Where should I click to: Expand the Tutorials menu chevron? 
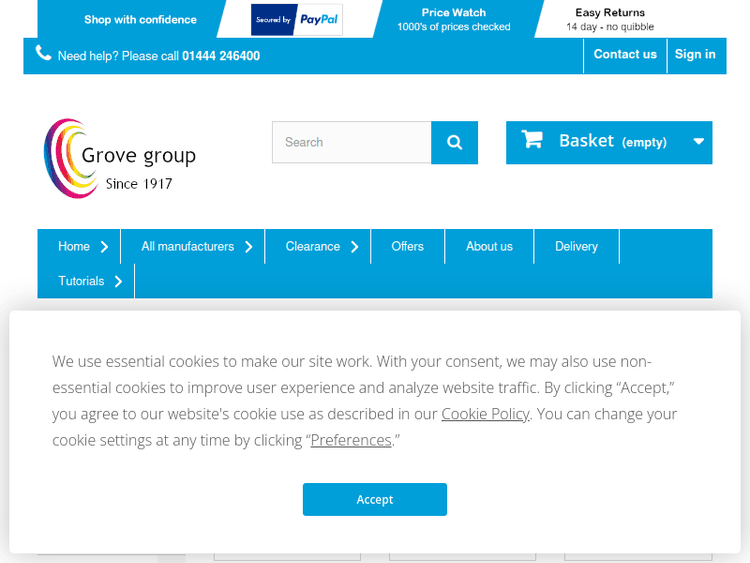coord(119,282)
